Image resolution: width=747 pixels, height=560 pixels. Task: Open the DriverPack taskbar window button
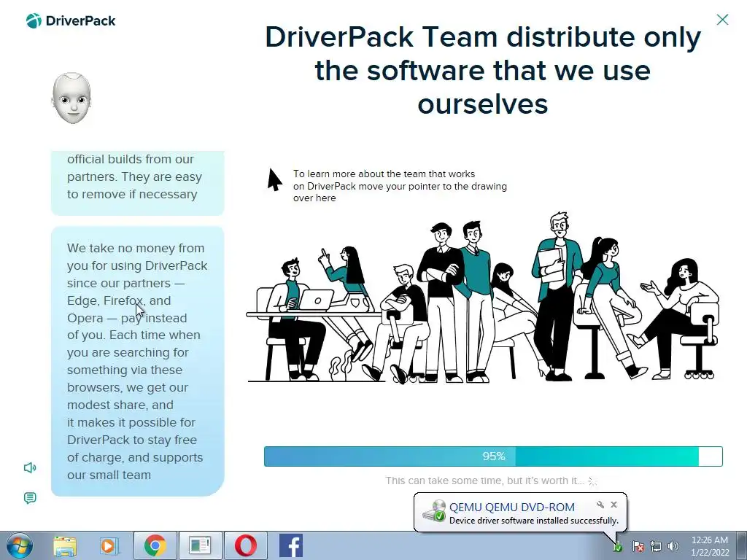(200, 545)
